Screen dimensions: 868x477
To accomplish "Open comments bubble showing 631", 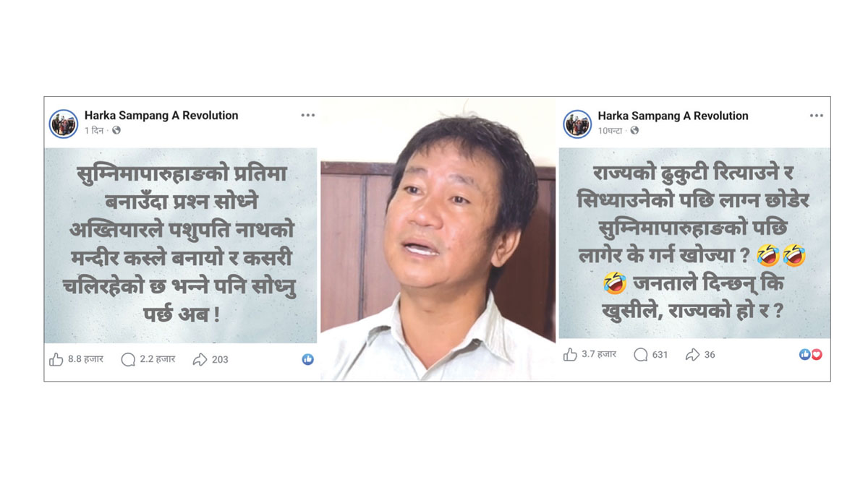I will (641, 354).
